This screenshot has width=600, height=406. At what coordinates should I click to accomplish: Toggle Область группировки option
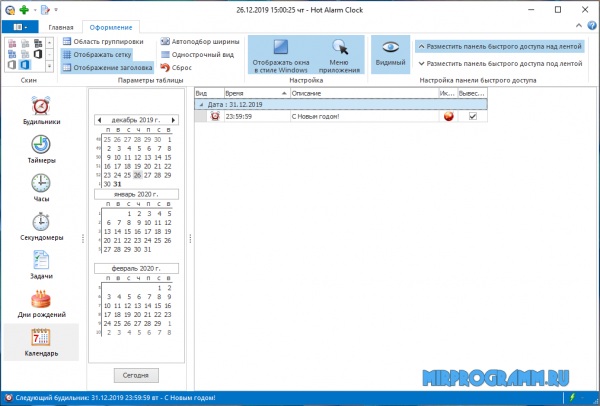tap(103, 41)
